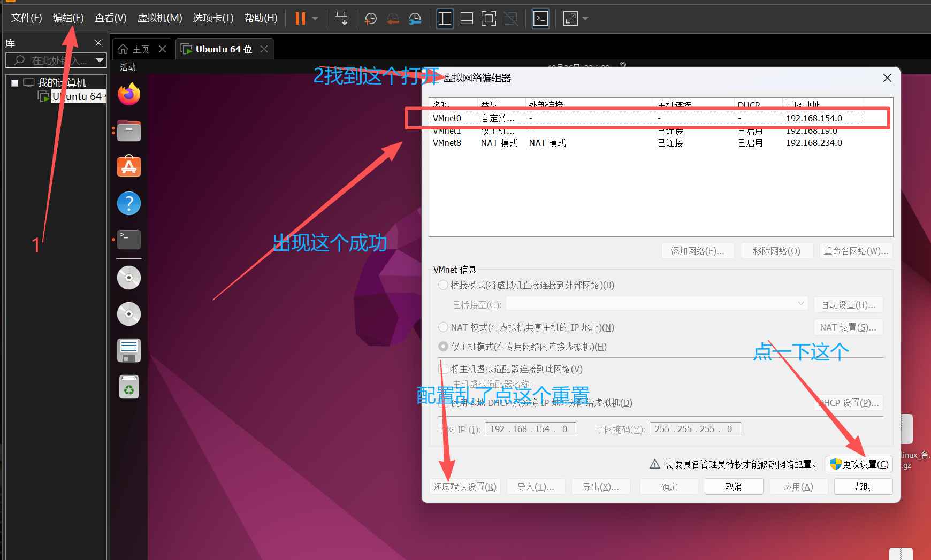Click the 导出(X)... button
Image resolution: width=931 pixels, height=560 pixels.
click(x=600, y=487)
